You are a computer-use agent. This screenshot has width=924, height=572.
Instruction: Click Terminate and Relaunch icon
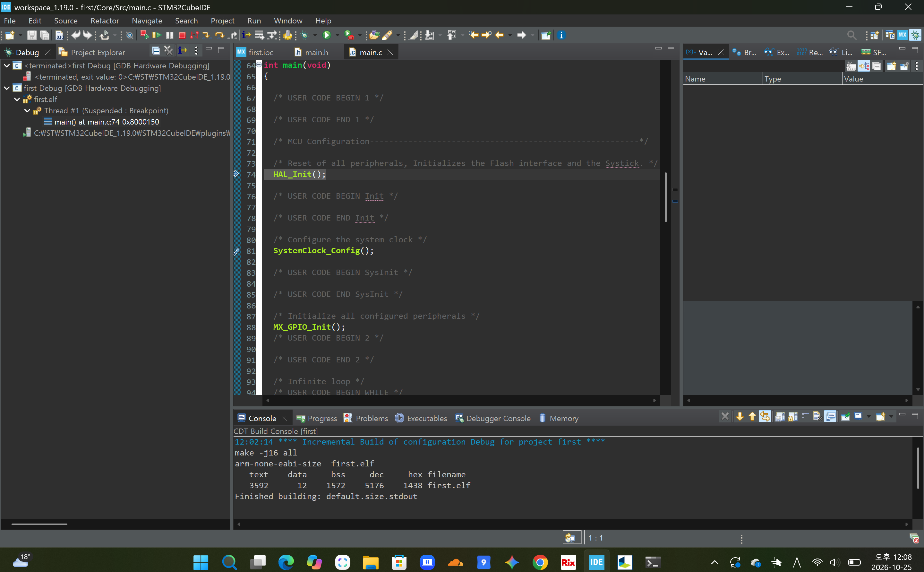(x=144, y=35)
